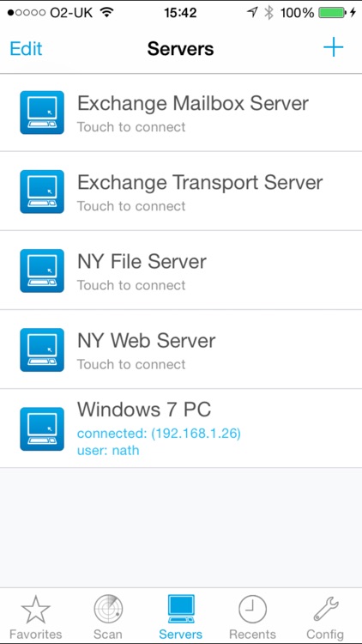Tap "Touch to connect" under Exchange Mailbox Server

coord(131,127)
